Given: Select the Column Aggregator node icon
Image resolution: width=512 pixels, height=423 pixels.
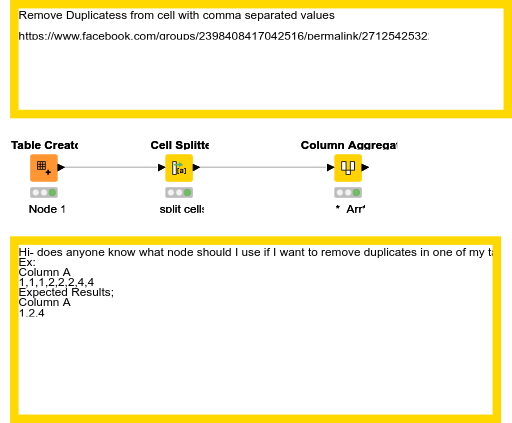Looking at the screenshot, I should click(x=348, y=168).
